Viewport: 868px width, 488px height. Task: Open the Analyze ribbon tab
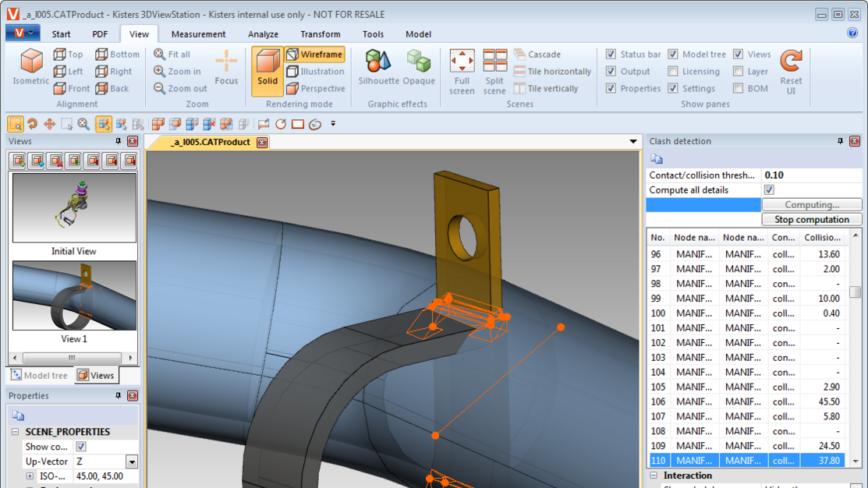[x=263, y=34]
